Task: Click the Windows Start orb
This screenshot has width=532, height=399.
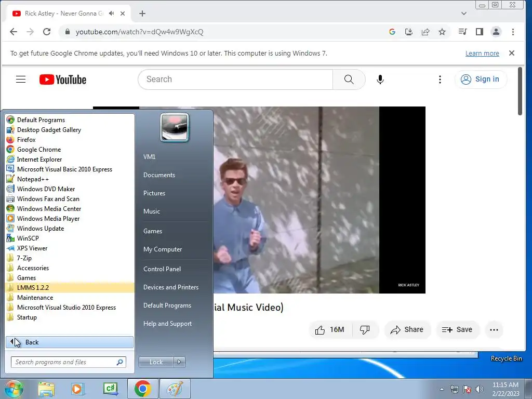Action: [14, 389]
